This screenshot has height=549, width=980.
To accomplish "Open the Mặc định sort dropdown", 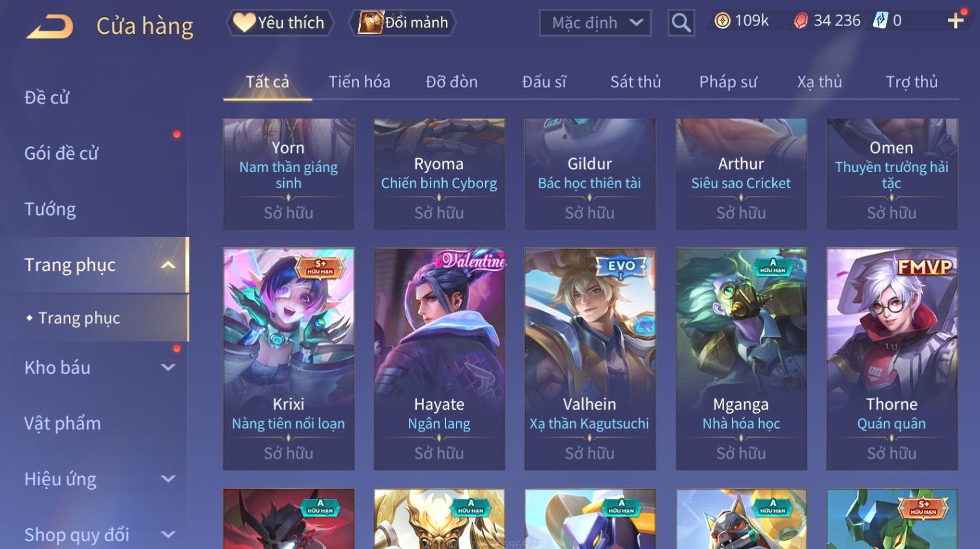I will tap(595, 23).
